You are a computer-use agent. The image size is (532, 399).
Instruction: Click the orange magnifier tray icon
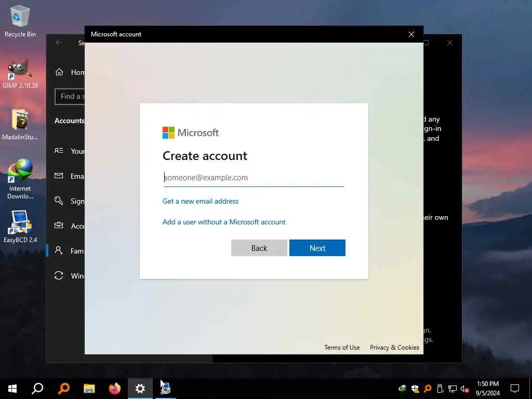pos(428,389)
